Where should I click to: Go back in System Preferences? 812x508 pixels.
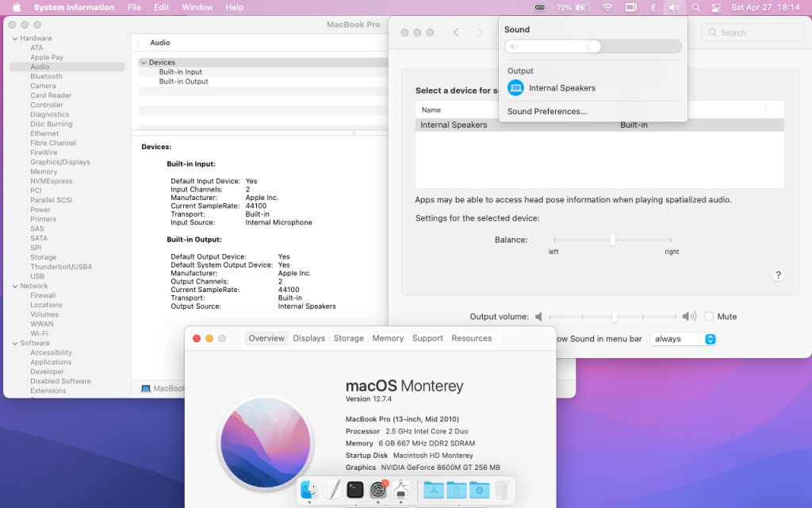(x=456, y=33)
